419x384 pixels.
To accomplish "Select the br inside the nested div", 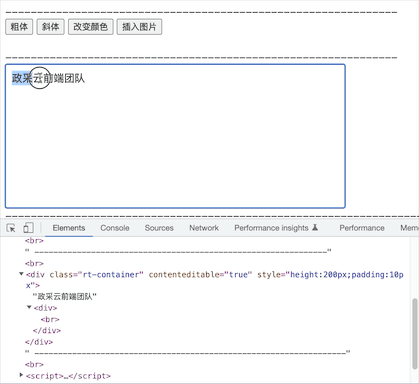I will click(x=50, y=319).
